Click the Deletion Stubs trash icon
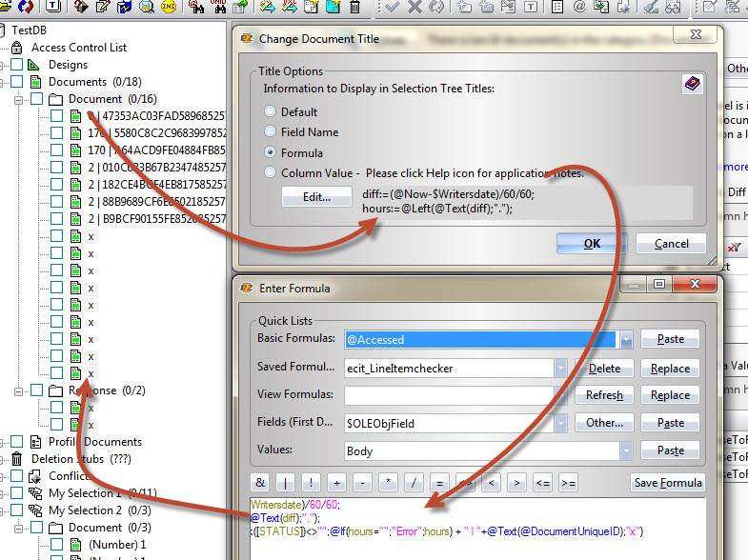 click(16, 459)
